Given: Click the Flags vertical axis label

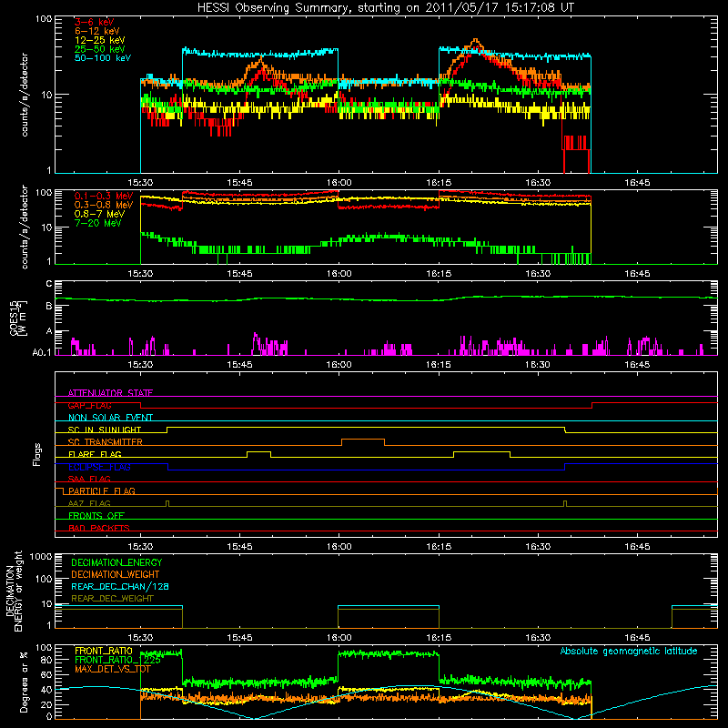Looking at the screenshot, I should pos(37,454).
